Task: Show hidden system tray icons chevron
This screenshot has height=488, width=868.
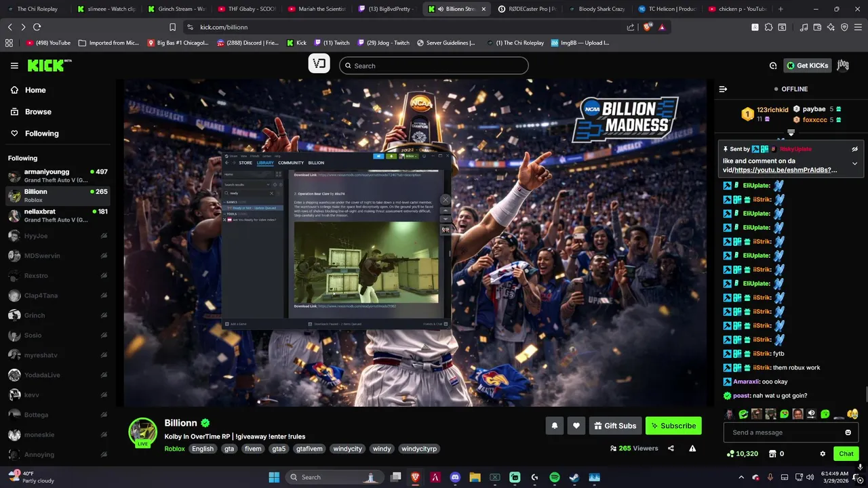Action: point(743,477)
